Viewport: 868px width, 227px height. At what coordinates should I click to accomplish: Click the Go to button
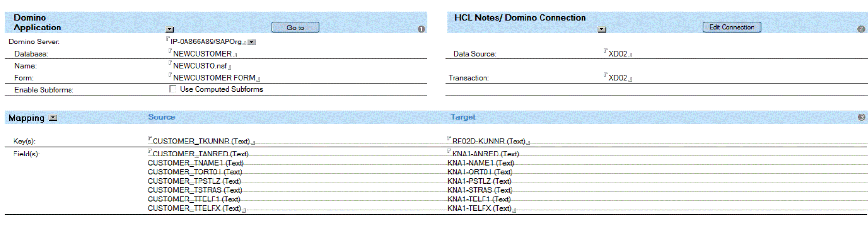[x=295, y=28]
